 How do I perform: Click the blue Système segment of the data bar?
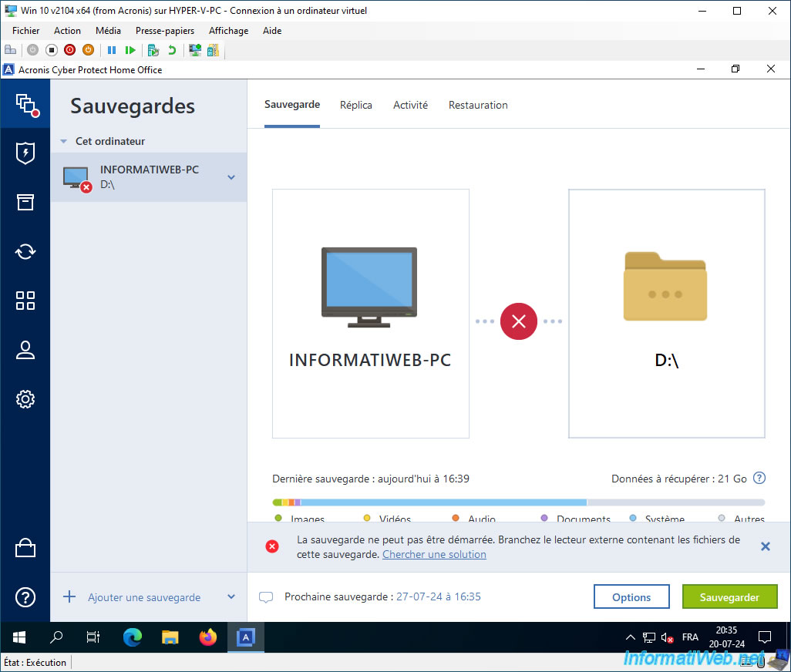[x=444, y=502]
